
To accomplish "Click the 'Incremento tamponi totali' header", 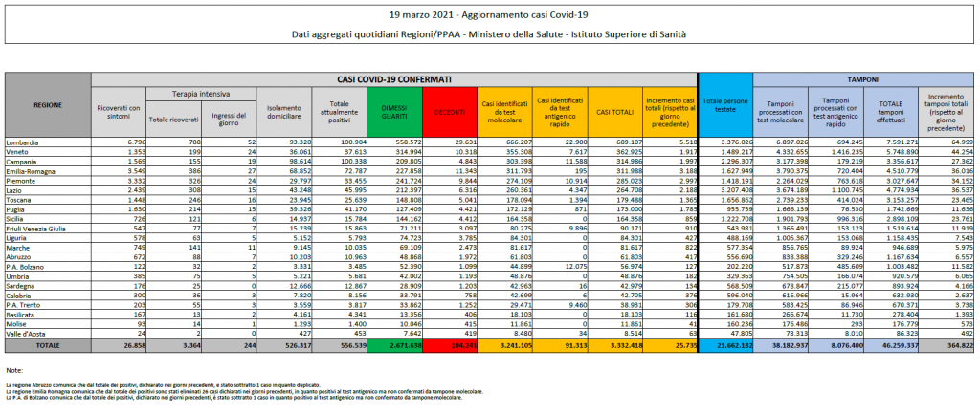I will [x=946, y=112].
